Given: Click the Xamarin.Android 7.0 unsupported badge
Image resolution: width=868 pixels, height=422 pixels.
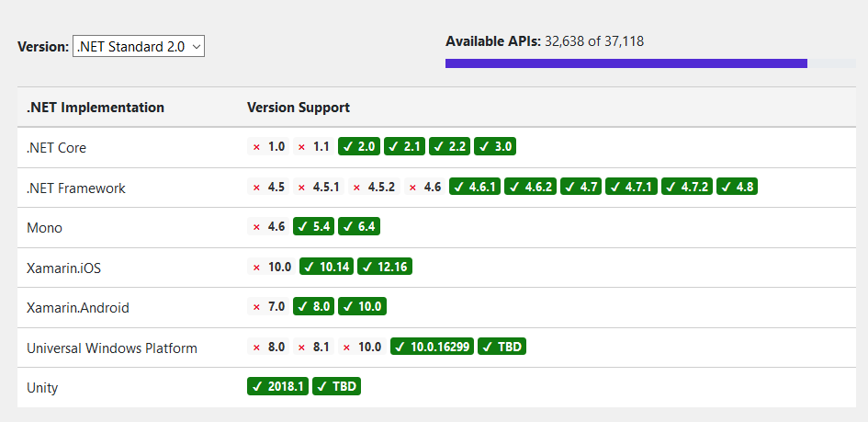Looking at the screenshot, I should click(268, 306).
